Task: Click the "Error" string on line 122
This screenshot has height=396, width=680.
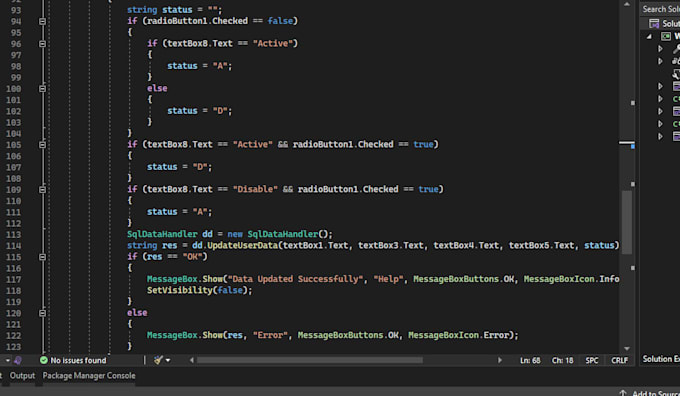Action: [x=270, y=335]
